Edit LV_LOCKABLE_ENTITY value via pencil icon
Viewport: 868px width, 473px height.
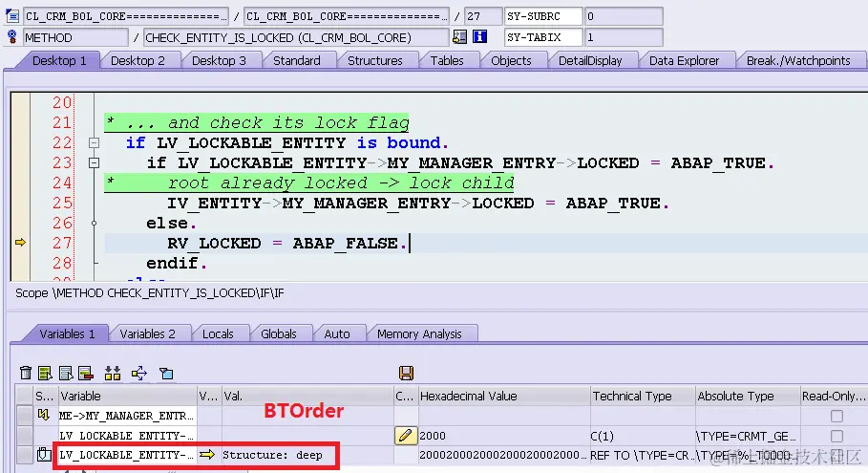[x=405, y=436]
